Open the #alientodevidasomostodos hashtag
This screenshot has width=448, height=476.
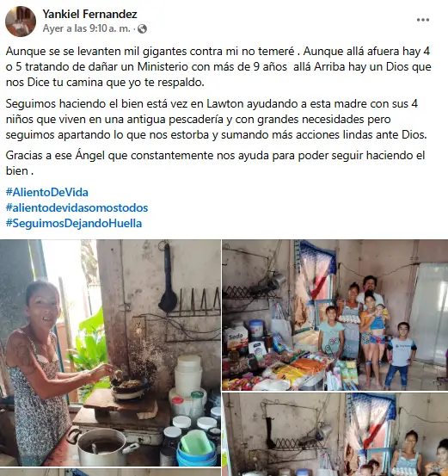click(77, 207)
